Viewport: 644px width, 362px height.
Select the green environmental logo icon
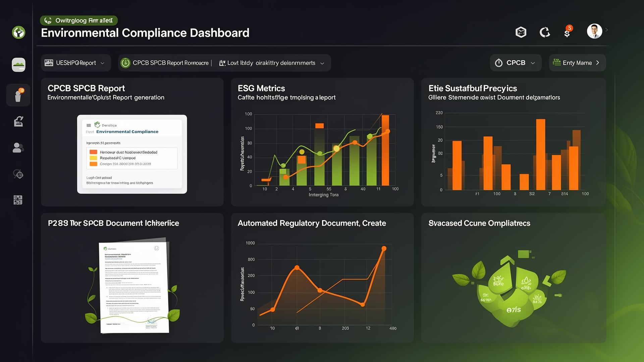18,33
